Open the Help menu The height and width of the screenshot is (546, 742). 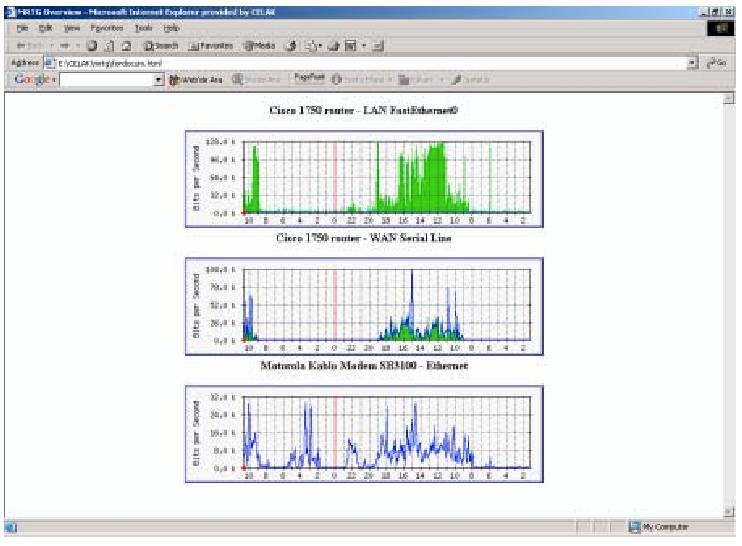(171, 28)
